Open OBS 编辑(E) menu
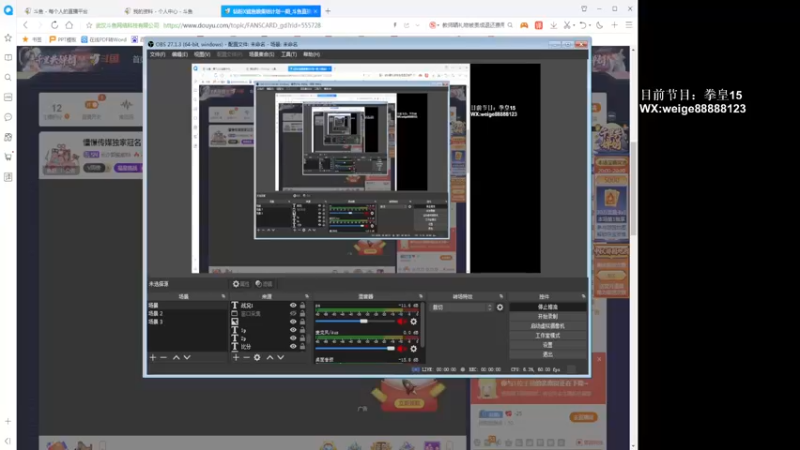The width and height of the screenshot is (800, 450). (180, 55)
